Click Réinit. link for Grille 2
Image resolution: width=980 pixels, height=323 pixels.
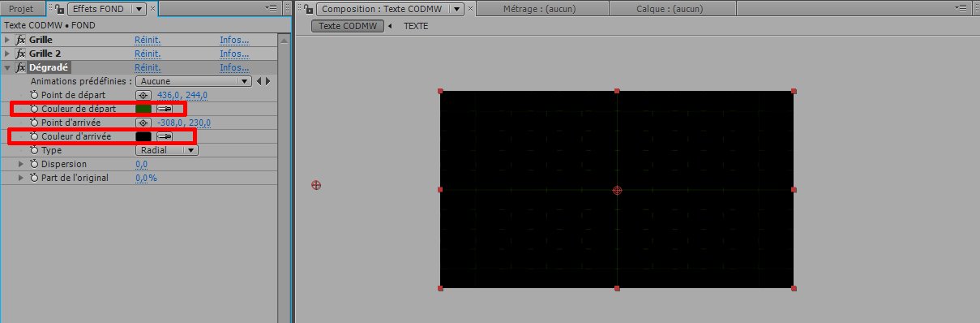click(x=148, y=54)
